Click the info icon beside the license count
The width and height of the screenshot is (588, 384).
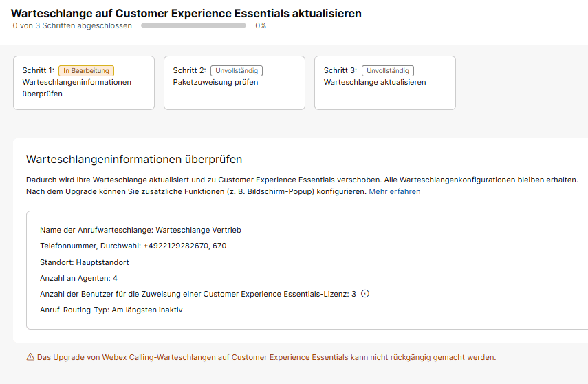[365, 294]
